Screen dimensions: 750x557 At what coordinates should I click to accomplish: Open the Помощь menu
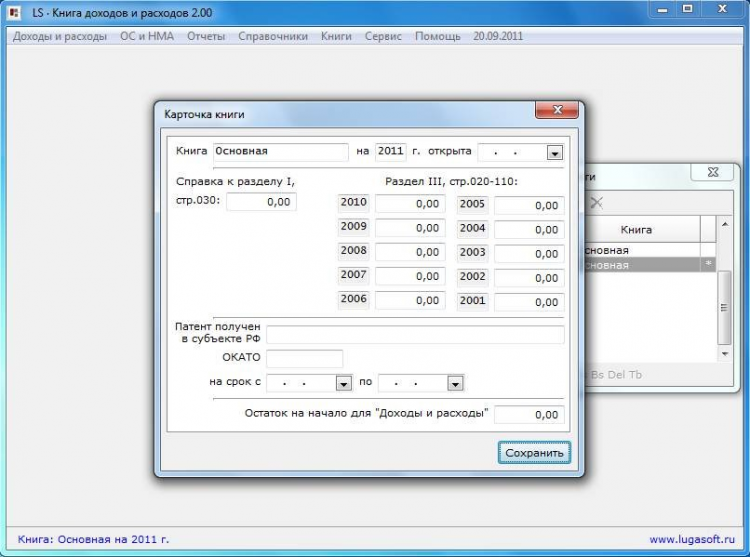point(437,36)
